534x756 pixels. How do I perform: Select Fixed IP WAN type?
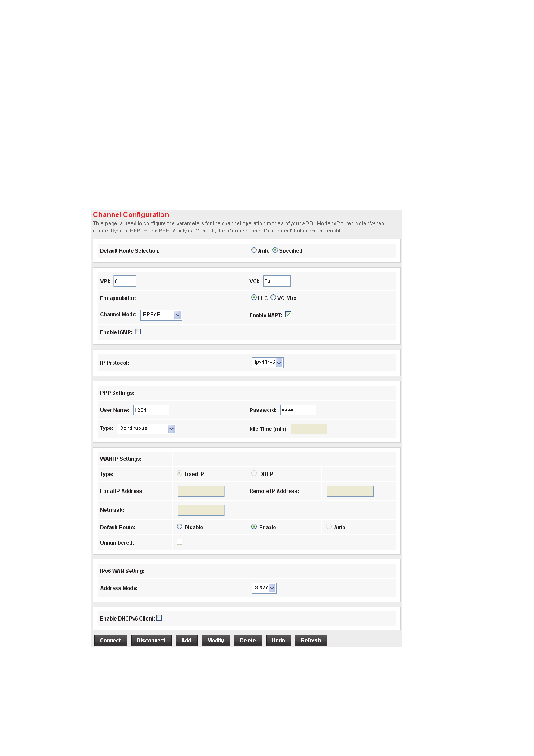(x=179, y=473)
